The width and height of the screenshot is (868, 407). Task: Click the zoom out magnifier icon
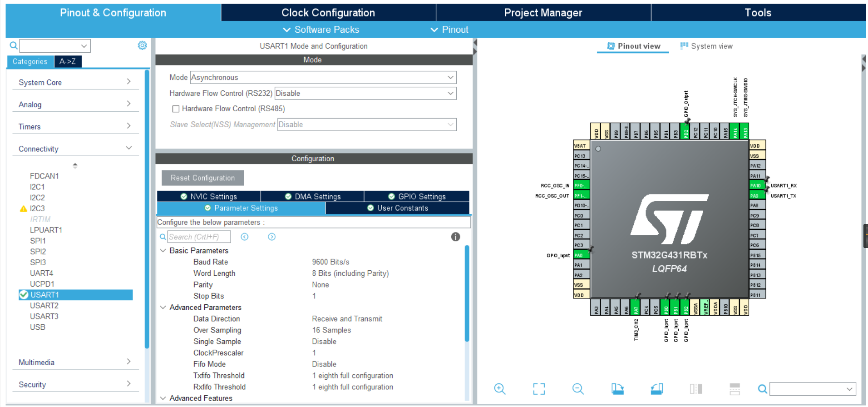point(578,389)
